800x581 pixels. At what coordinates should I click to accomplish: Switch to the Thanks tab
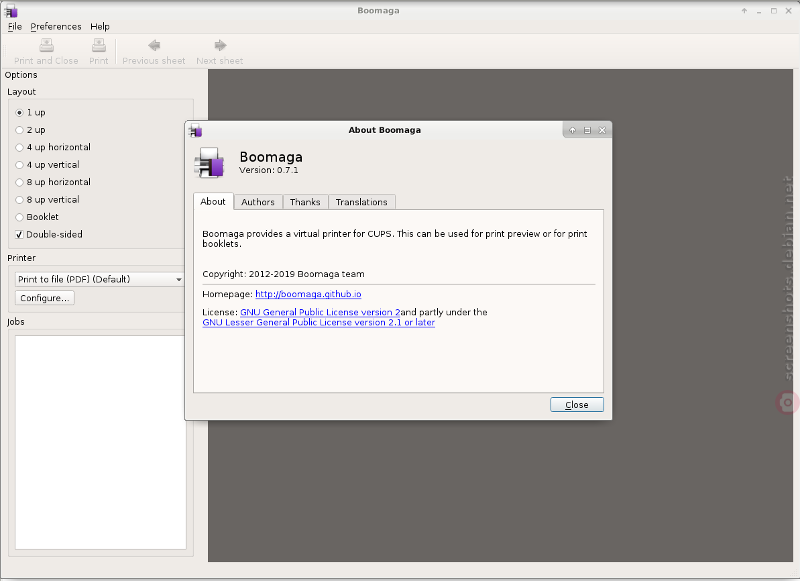click(x=305, y=202)
